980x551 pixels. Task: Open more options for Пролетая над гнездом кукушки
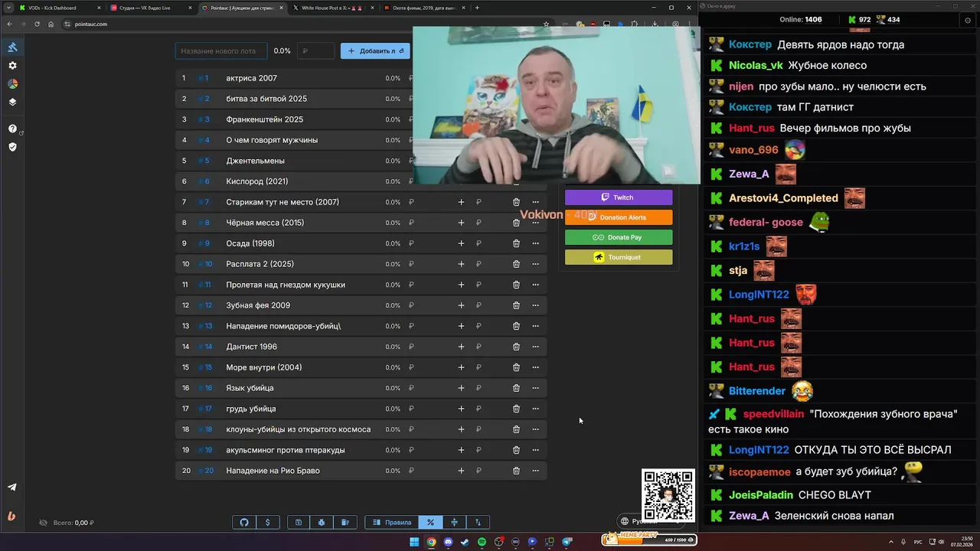[535, 285]
